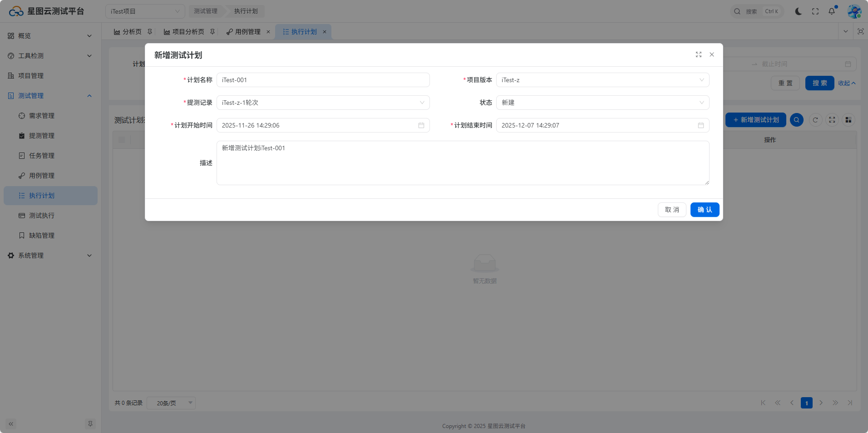Viewport: 868px width, 433px height.
Task: Maximize the 新增测试计划 dialog
Action: tap(699, 54)
